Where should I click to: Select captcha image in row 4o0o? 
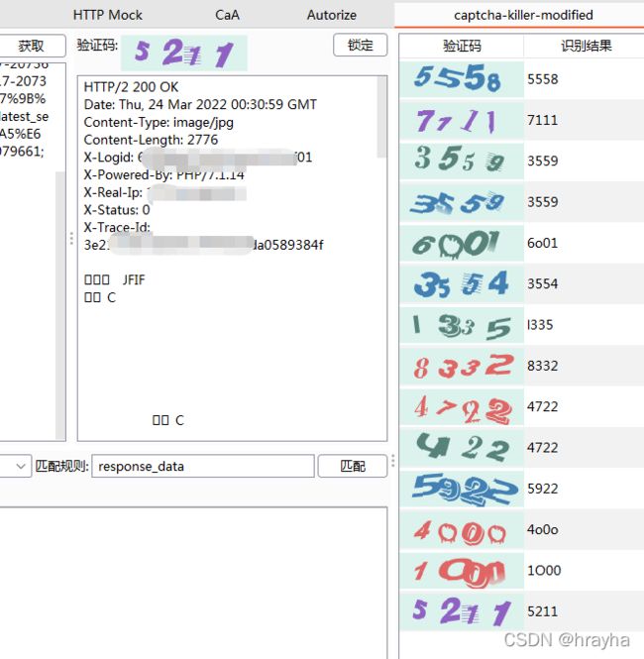462,529
